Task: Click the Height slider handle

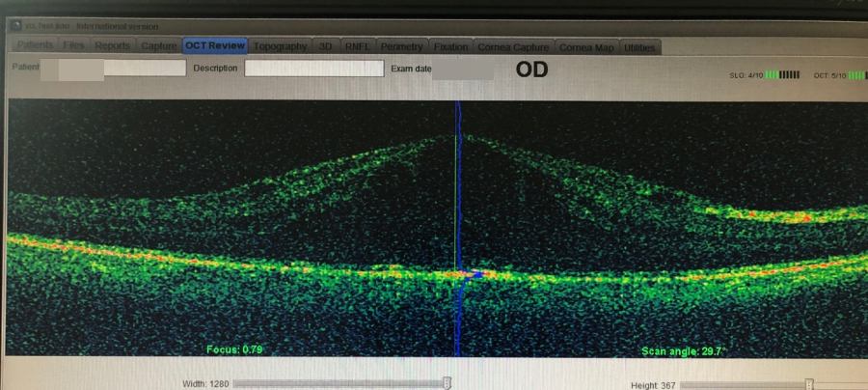Action: (808, 384)
